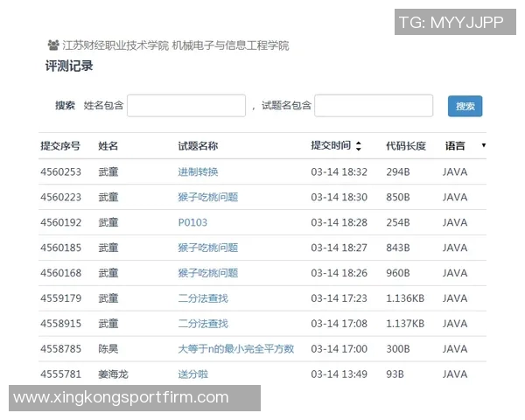
Task: Open 二分法查找 link in row 4559179
Action: (203, 298)
